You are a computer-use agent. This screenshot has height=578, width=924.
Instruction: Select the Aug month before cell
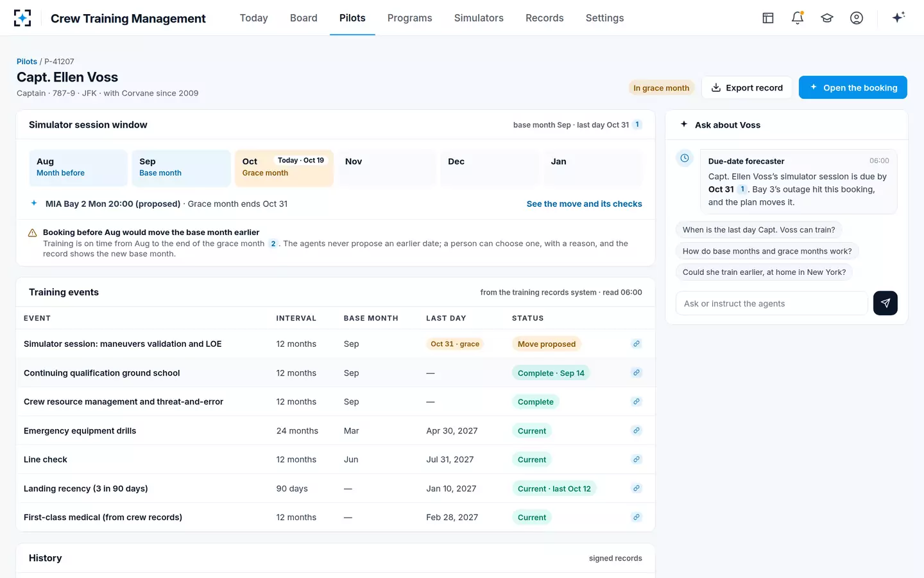pos(78,168)
